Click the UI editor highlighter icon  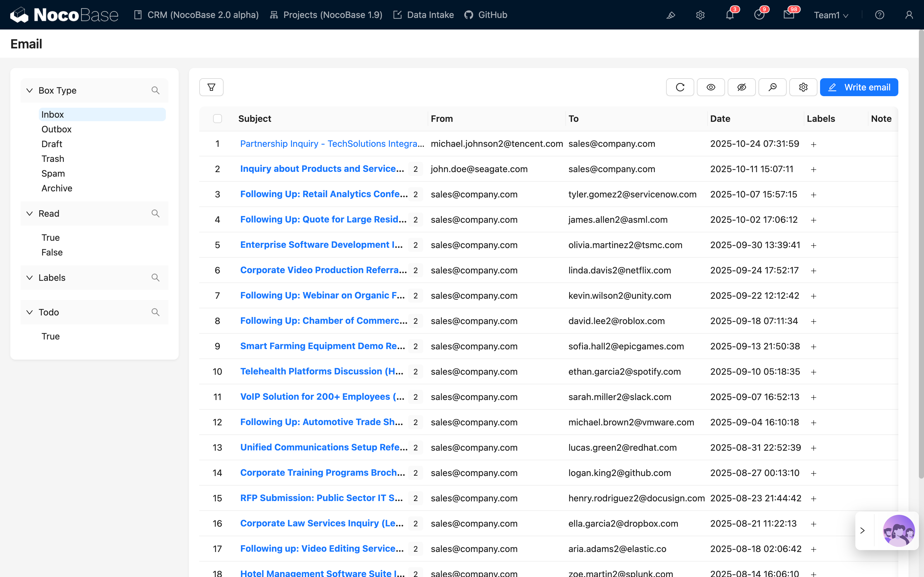[671, 15]
